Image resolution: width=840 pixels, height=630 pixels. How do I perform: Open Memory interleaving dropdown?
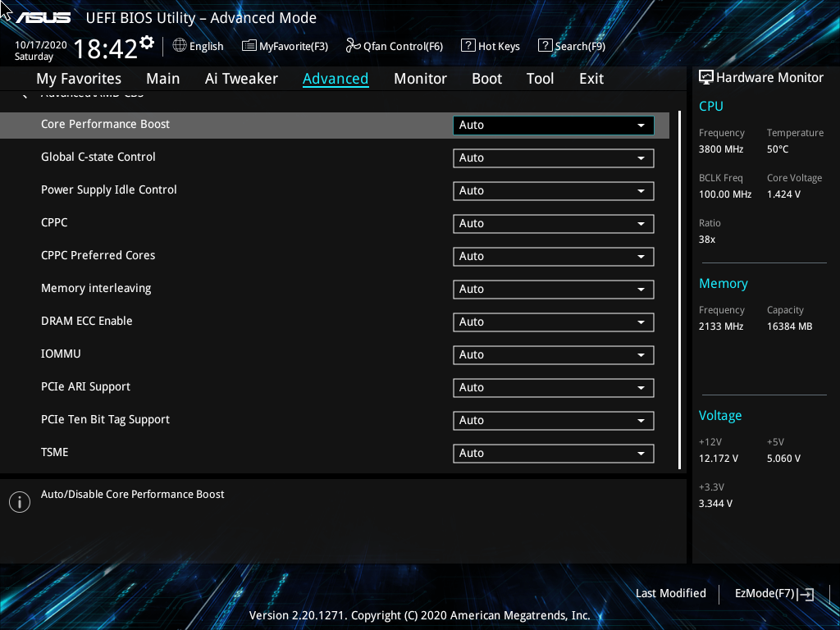click(x=554, y=290)
